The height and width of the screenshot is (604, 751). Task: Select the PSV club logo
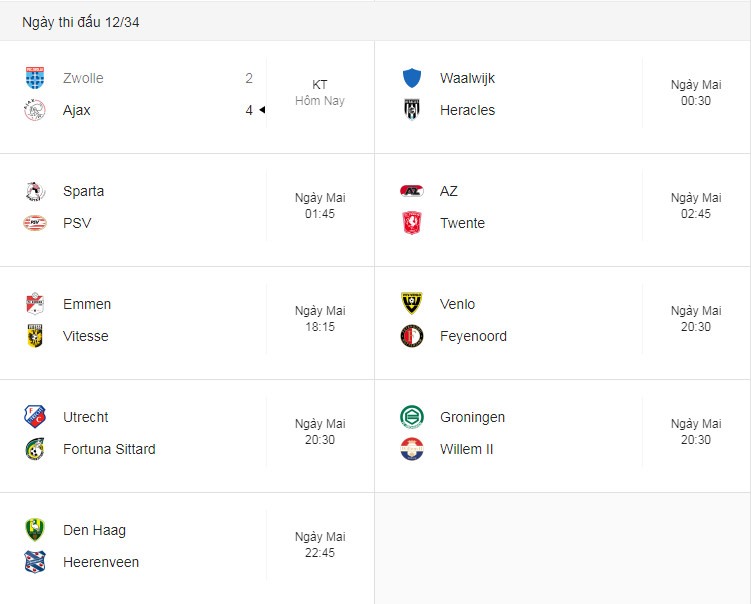click(x=35, y=223)
